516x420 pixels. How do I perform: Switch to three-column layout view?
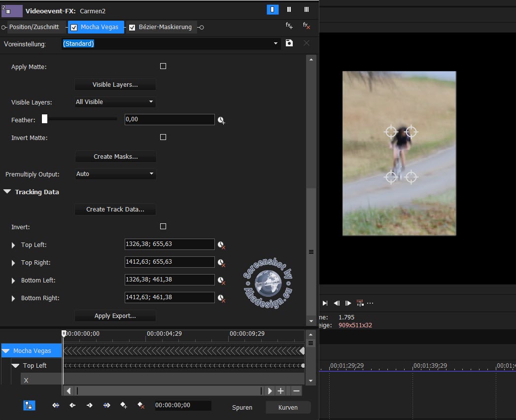pos(307,9)
